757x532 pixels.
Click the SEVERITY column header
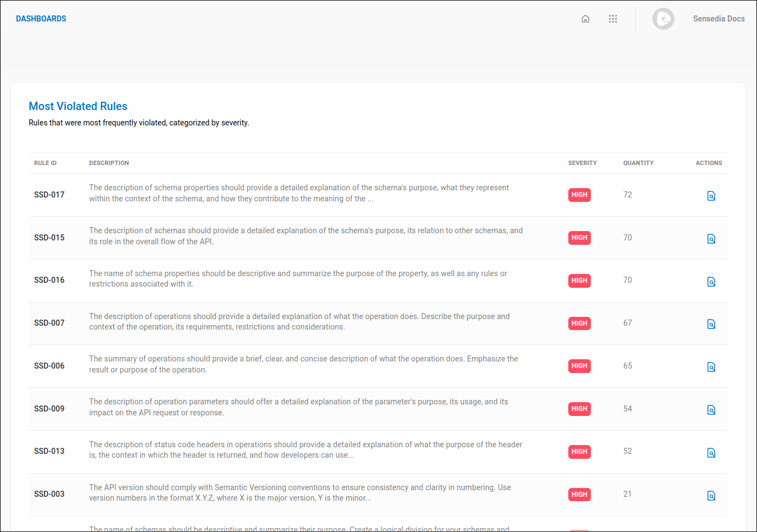(583, 163)
